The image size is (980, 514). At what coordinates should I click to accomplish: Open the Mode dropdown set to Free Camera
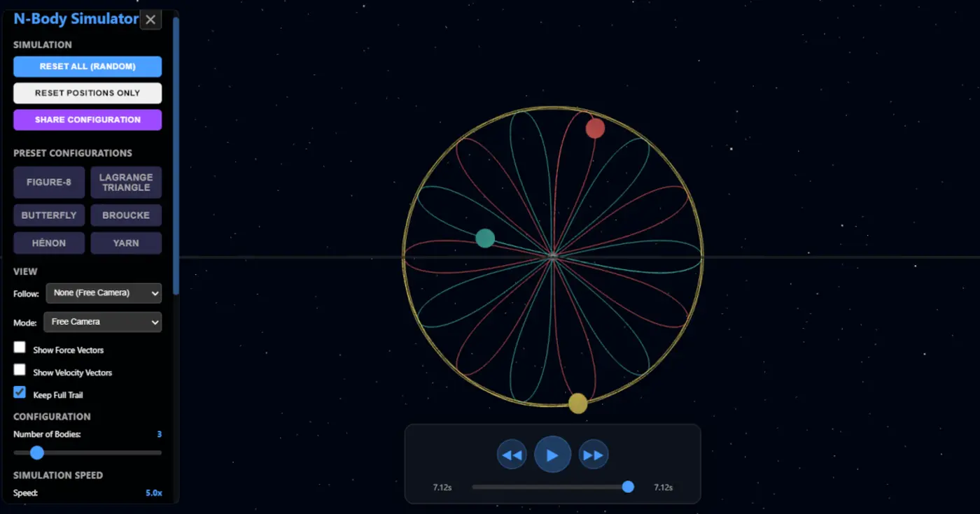tap(102, 322)
